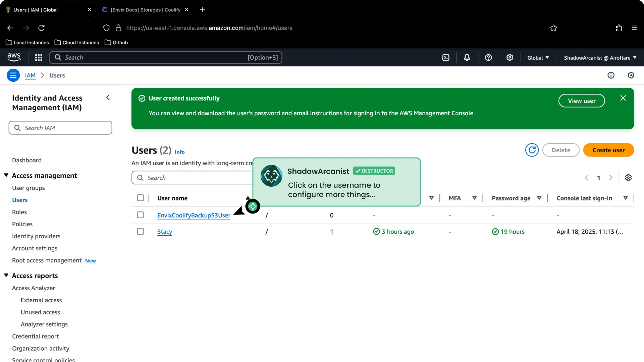Image resolution: width=644 pixels, height=362 pixels.
Task: Open the MFA column filter dropdown
Action: click(x=474, y=198)
